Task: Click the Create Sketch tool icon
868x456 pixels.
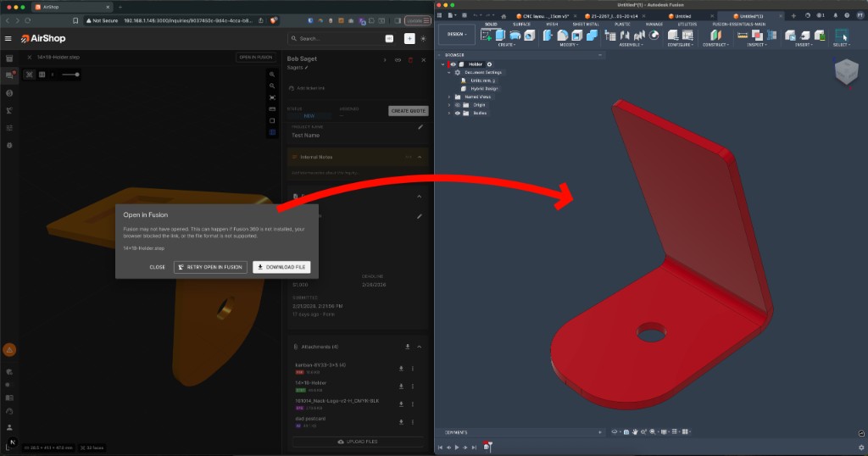Action: click(x=487, y=35)
